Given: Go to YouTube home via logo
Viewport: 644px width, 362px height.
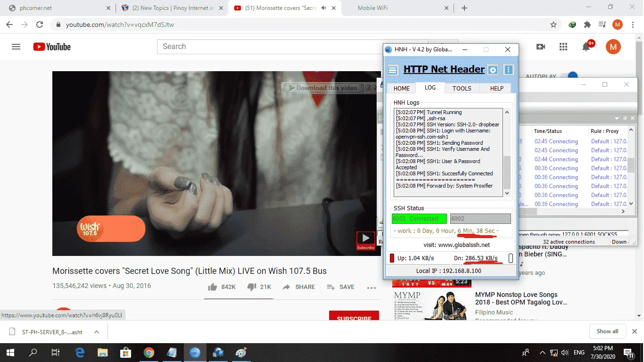Looking at the screenshot, I should point(52,47).
